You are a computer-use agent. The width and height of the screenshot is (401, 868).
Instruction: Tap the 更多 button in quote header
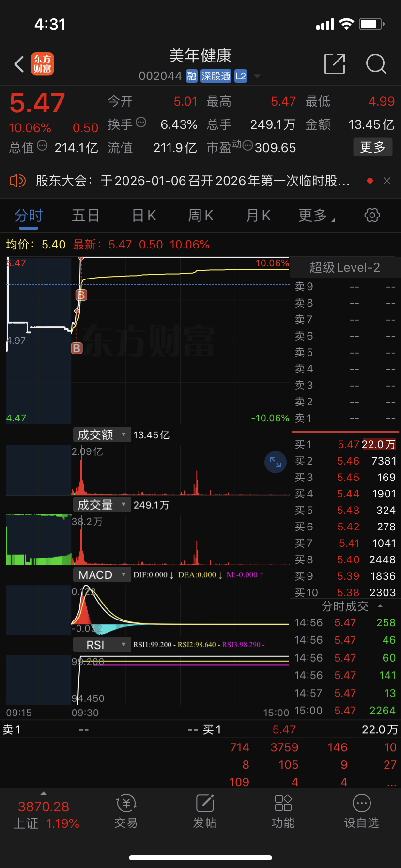coord(372,147)
